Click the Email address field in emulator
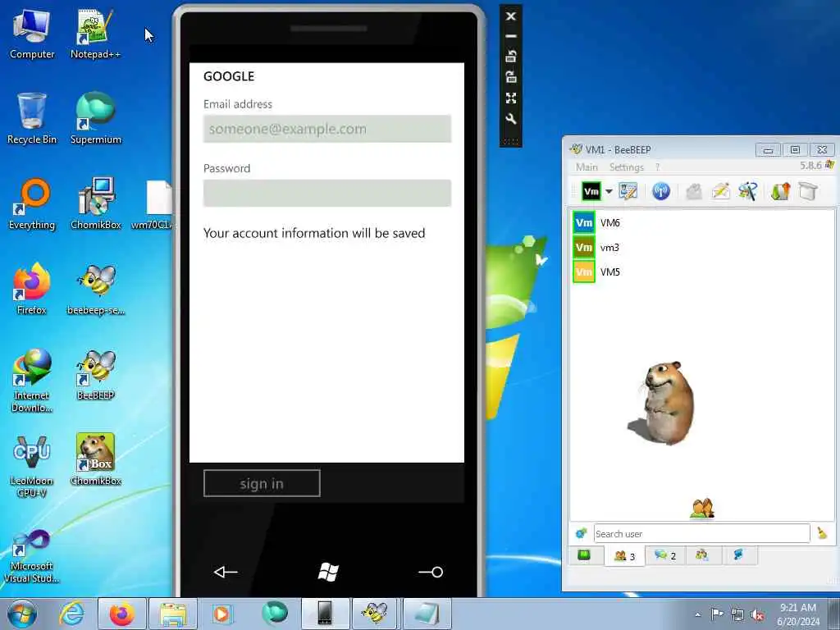 pos(327,129)
